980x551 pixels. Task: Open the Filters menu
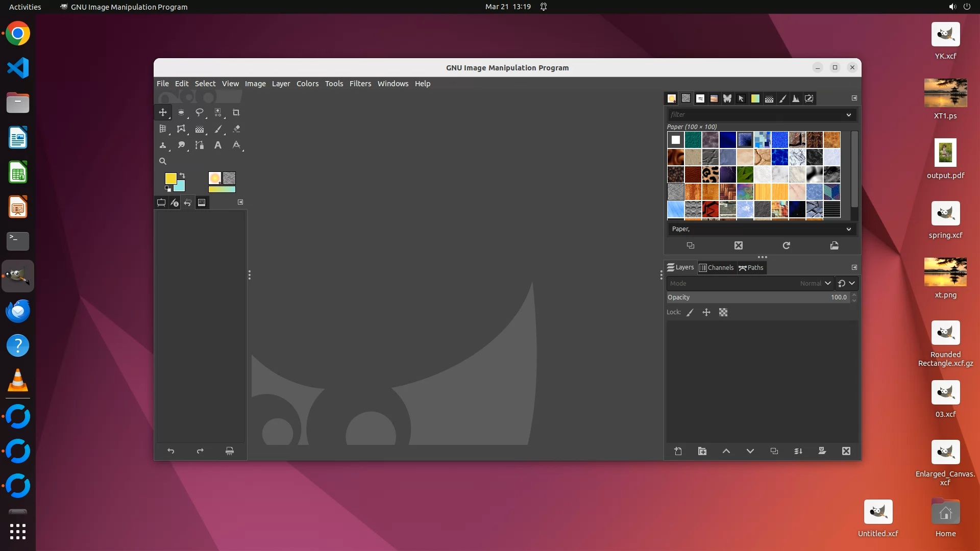(x=360, y=84)
